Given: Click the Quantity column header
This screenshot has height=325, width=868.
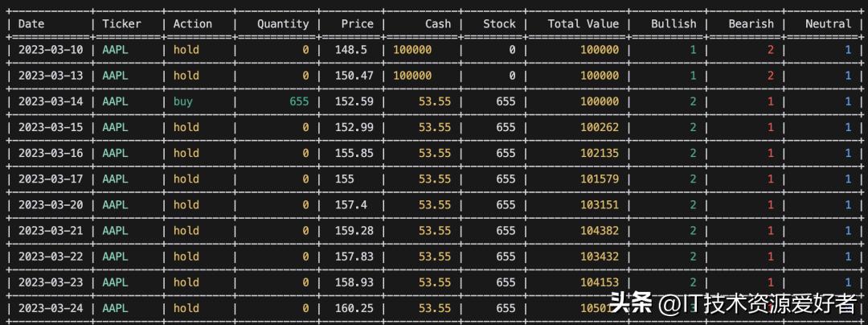Looking at the screenshot, I should (x=283, y=23).
